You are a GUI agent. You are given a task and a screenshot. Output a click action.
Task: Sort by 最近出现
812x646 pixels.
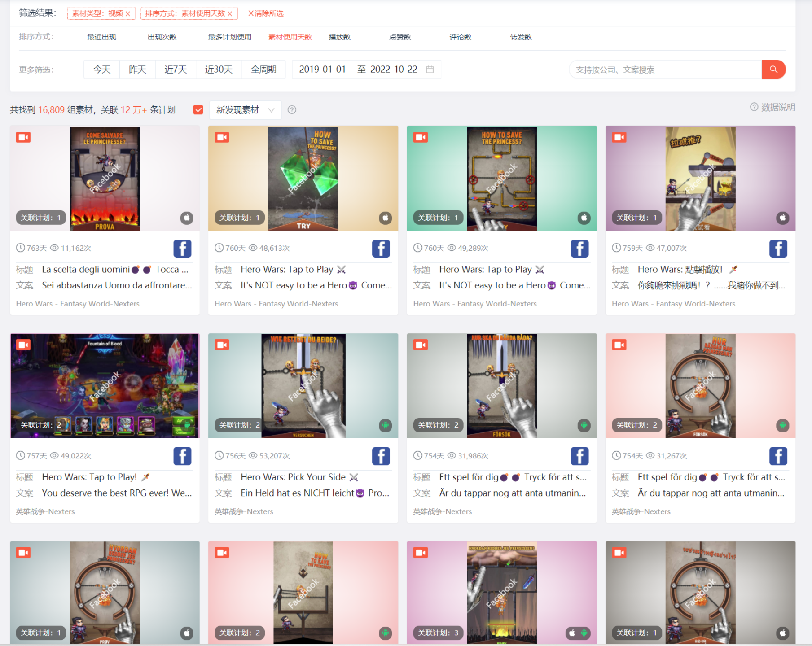click(x=101, y=37)
